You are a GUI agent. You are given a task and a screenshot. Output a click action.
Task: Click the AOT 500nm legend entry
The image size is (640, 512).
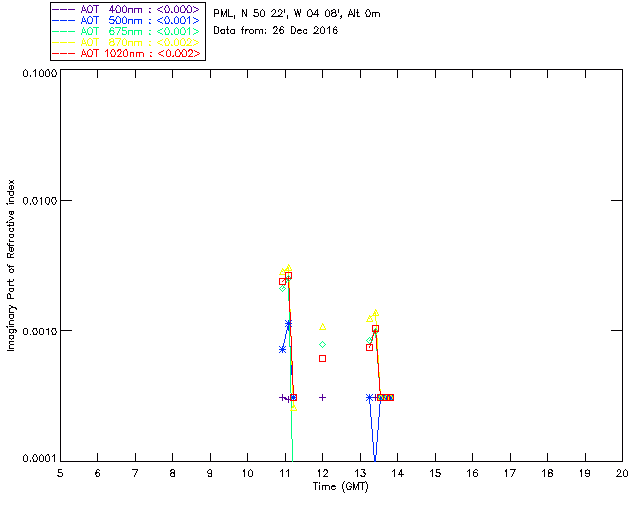[x=126, y=20]
